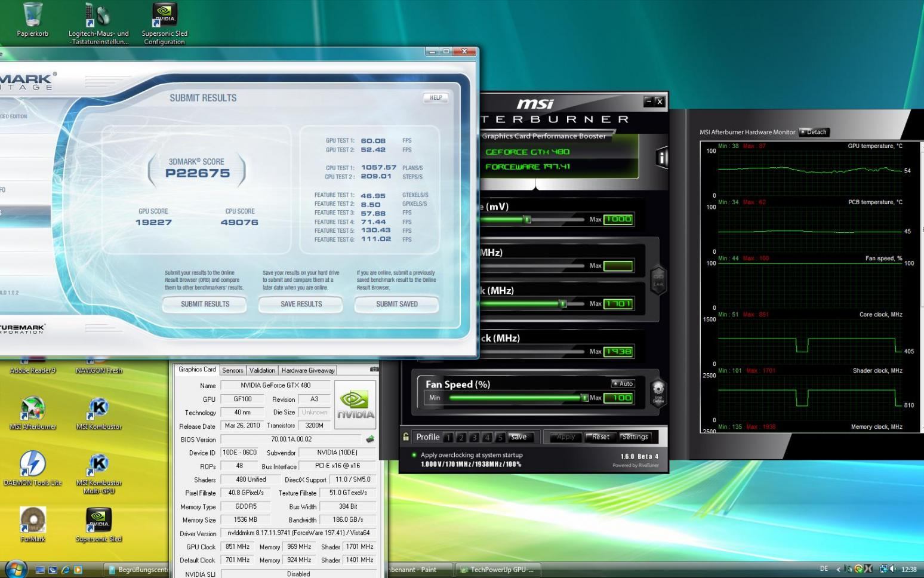This screenshot has height=578, width=924.
Task: Click the Fan Speed slider handle
Action: click(x=584, y=398)
